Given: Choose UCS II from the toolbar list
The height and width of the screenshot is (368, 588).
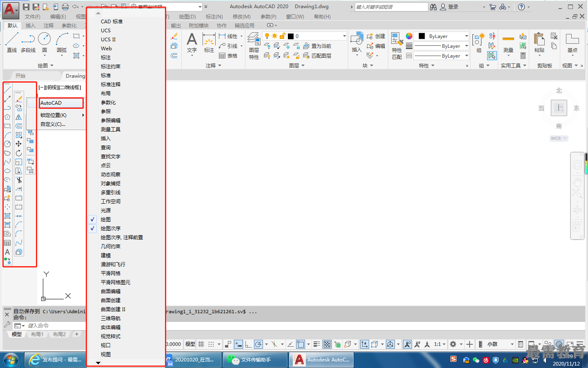Looking at the screenshot, I should [x=108, y=40].
